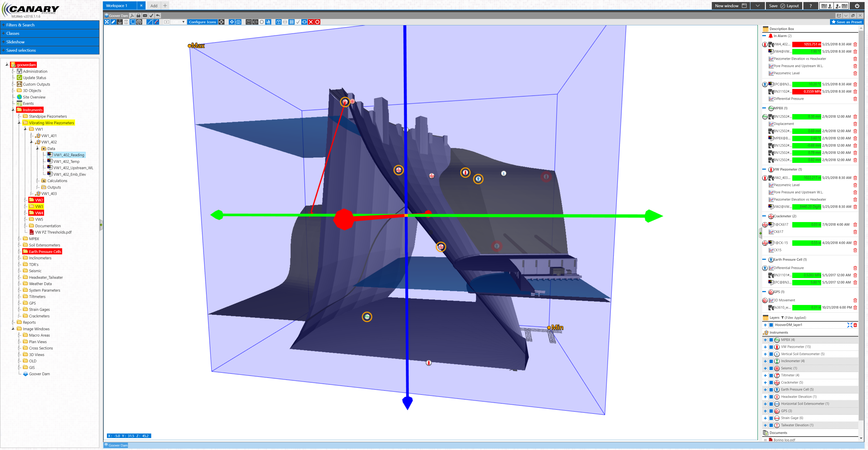Toggle GPS layer checkbox
Image resolution: width=868 pixels, height=450 pixels.
771,411
